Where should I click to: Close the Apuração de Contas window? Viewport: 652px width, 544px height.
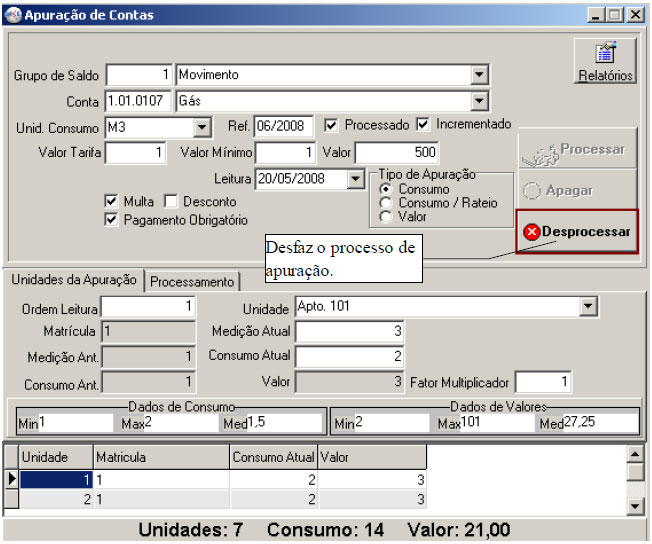click(636, 15)
